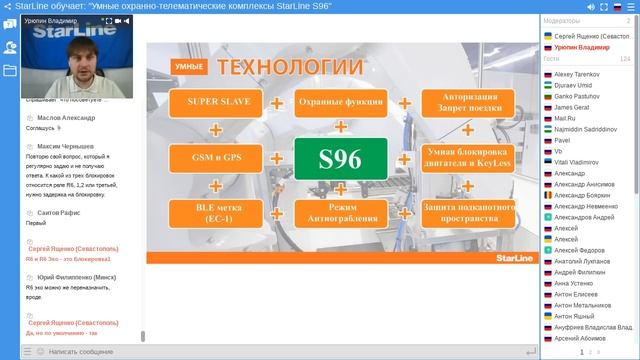Screen dimensions: 640x360
Task: Click reply icon above 'R6 и R6 Эко' message
Action: pyautogui.click(x=29, y=242)
